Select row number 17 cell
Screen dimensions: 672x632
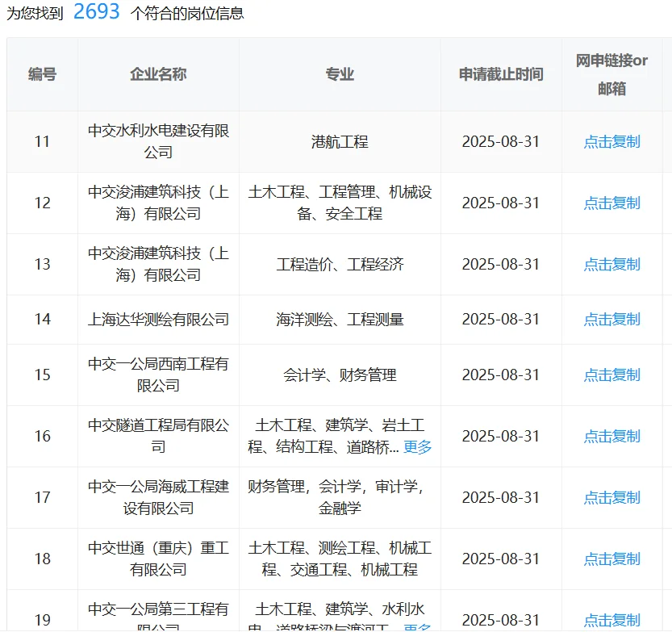point(42,498)
